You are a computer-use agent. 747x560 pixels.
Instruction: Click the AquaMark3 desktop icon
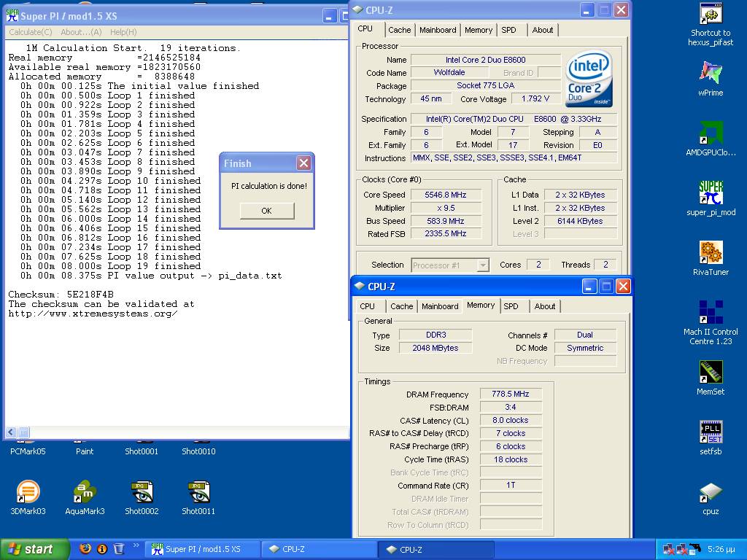(85, 492)
